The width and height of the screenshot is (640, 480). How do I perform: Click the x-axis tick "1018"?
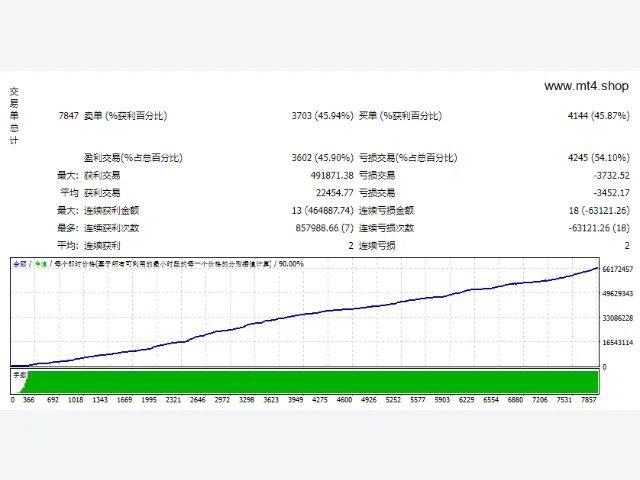[x=76, y=400]
